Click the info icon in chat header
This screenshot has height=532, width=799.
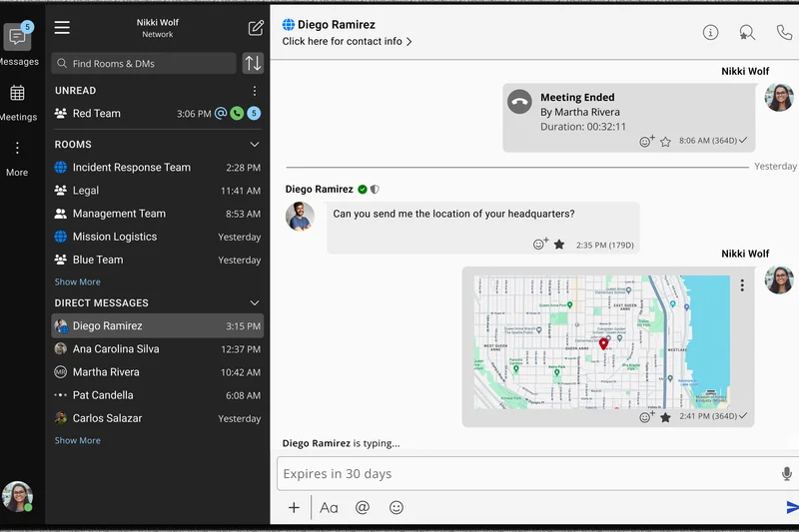click(x=711, y=32)
